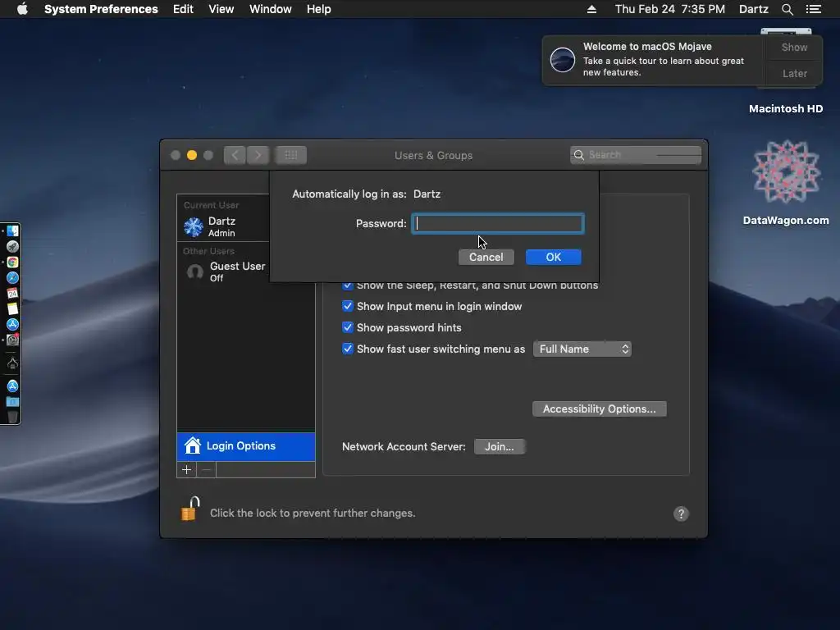Click Join... for Network Account Server

pos(500,446)
